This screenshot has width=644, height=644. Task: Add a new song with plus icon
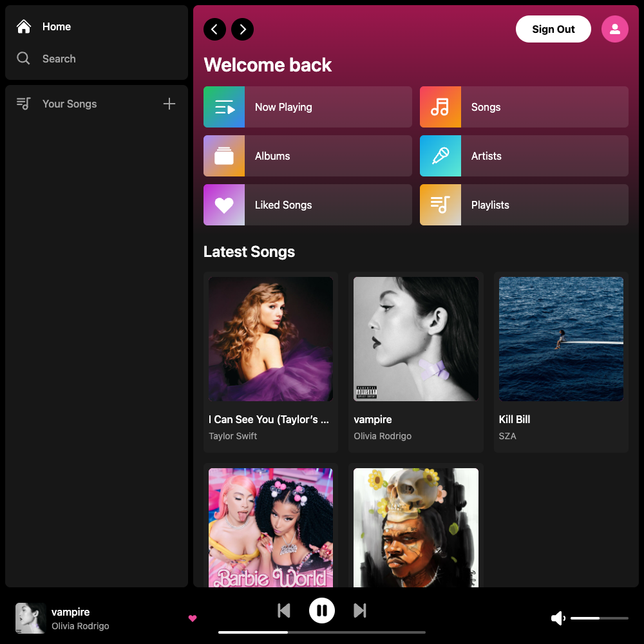(169, 104)
